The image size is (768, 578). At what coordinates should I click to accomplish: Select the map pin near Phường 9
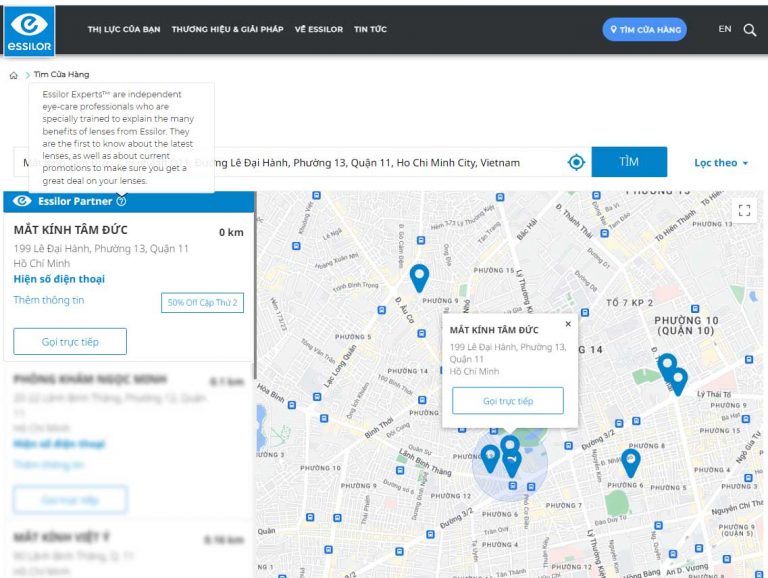(x=419, y=277)
